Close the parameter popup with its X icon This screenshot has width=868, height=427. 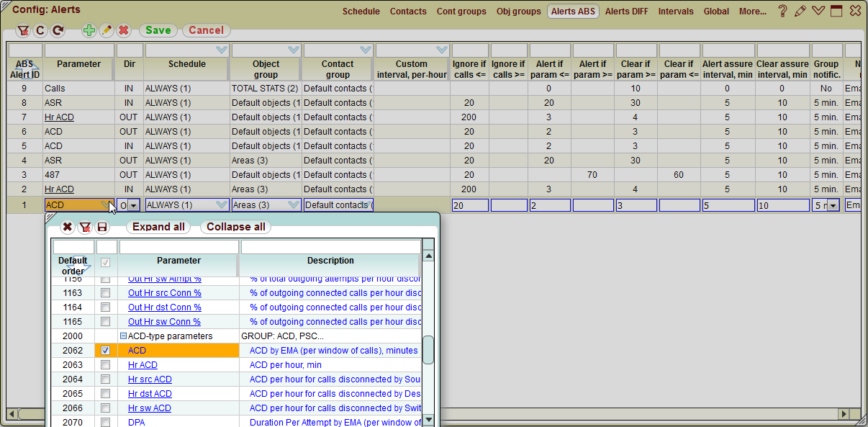pyautogui.click(x=68, y=226)
